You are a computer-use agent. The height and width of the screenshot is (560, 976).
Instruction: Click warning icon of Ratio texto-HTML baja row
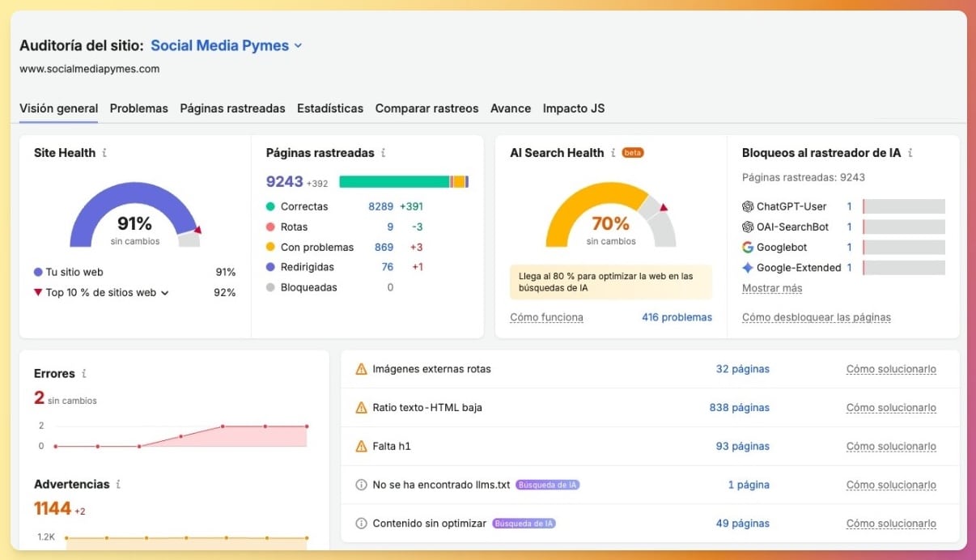pyautogui.click(x=361, y=408)
